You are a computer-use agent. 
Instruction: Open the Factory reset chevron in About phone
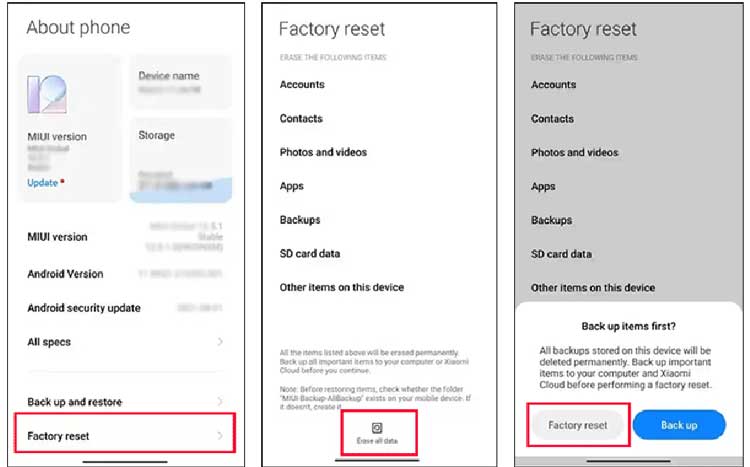[x=220, y=436]
